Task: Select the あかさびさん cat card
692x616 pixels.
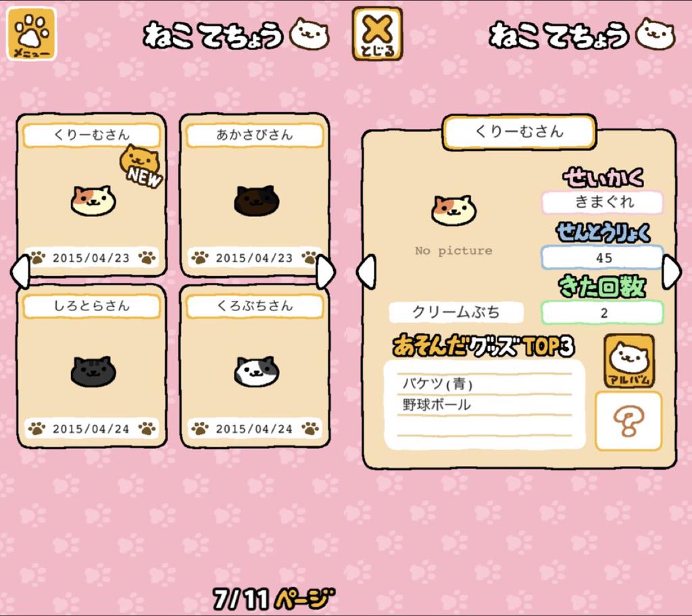Action: [255, 195]
